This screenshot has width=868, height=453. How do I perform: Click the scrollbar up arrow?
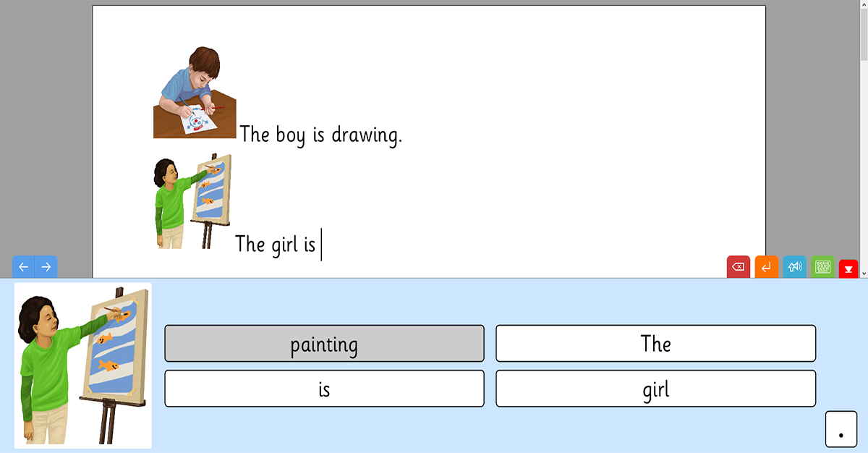[863, 5]
